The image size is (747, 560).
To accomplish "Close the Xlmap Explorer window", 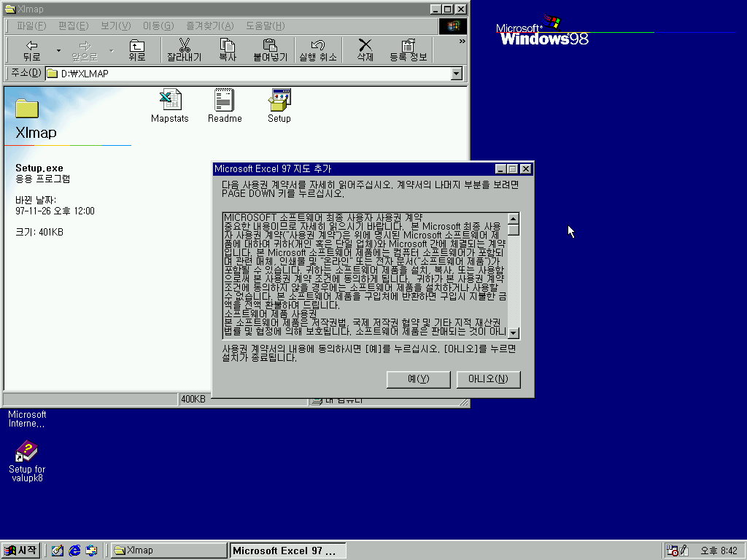I will click(461, 9).
